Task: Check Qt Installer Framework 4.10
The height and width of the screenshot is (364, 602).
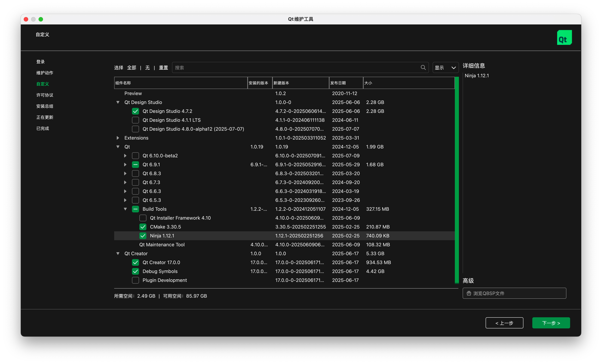Action: tap(143, 218)
